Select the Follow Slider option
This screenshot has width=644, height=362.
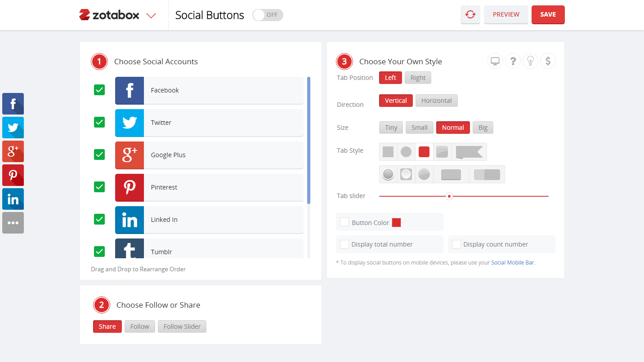coord(182,327)
